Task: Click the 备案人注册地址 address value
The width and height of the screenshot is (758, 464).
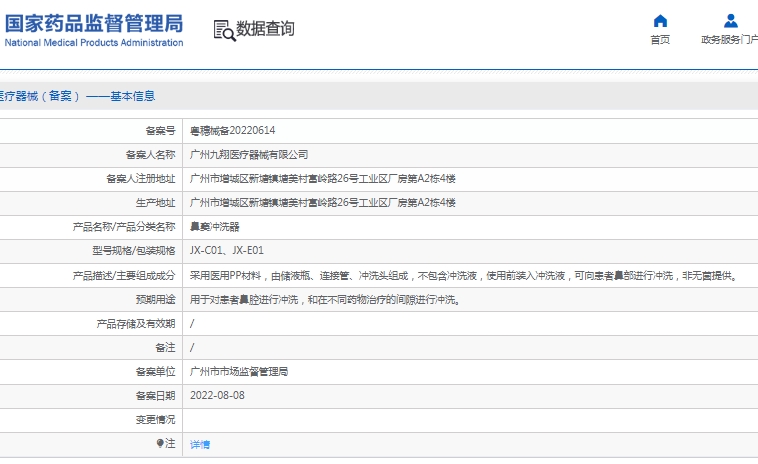Action: point(322,179)
